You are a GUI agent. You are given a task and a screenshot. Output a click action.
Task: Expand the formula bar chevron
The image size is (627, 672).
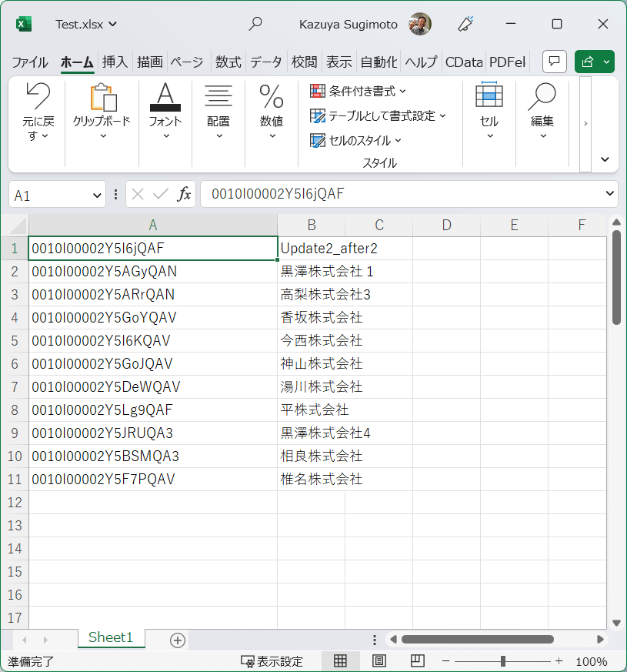pos(610,193)
